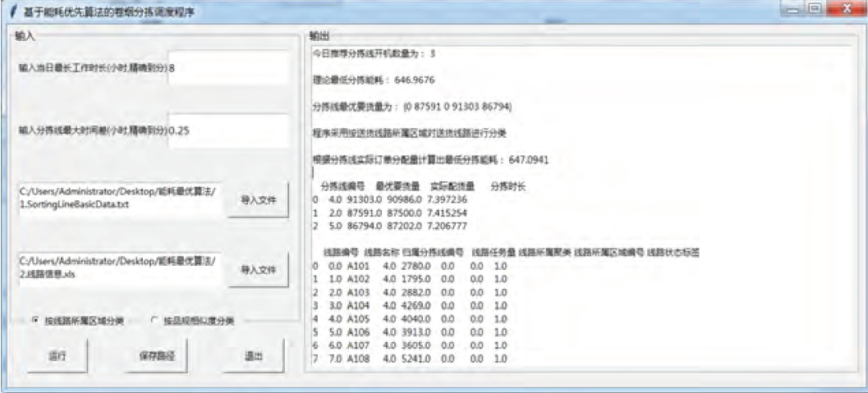
Task: Click route row A106 with 3913.0
Action: pos(410,333)
